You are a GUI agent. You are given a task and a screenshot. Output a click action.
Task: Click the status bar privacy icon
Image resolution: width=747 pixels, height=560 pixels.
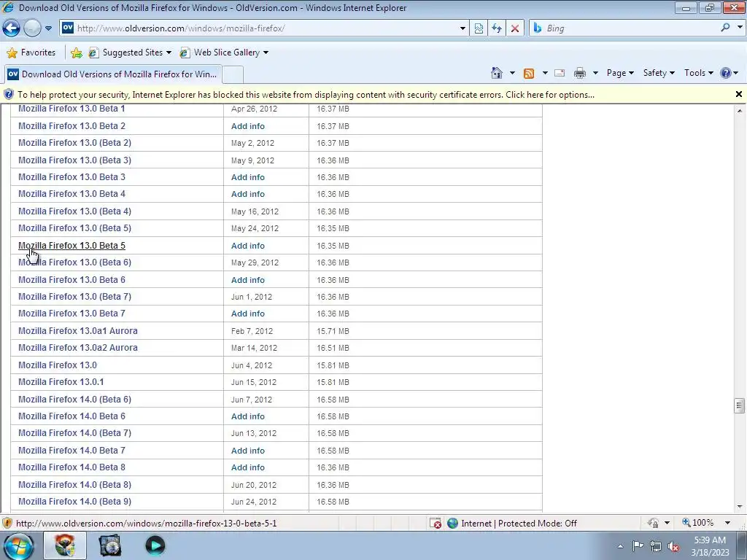click(654, 523)
